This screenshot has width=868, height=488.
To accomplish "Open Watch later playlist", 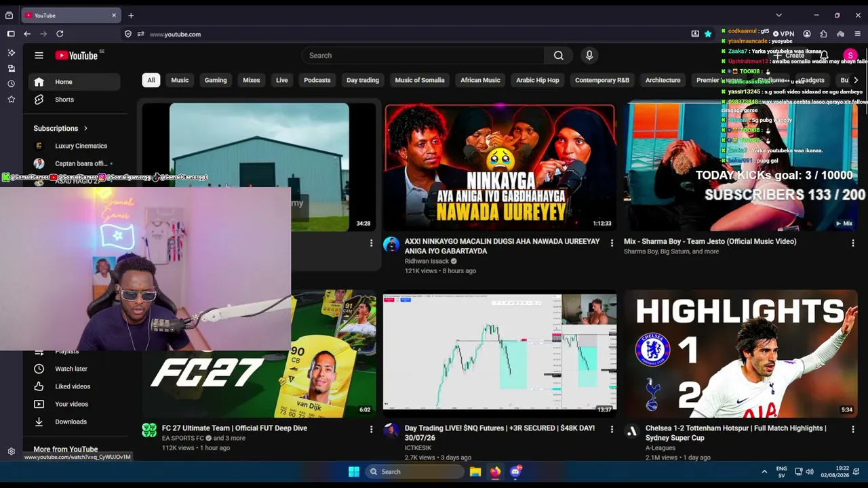I will tap(75, 369).
